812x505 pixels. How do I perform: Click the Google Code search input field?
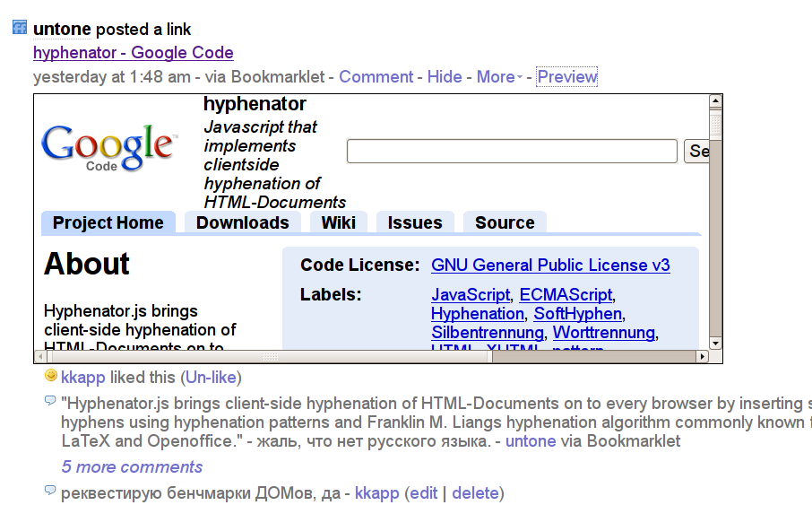pos(512,151)
